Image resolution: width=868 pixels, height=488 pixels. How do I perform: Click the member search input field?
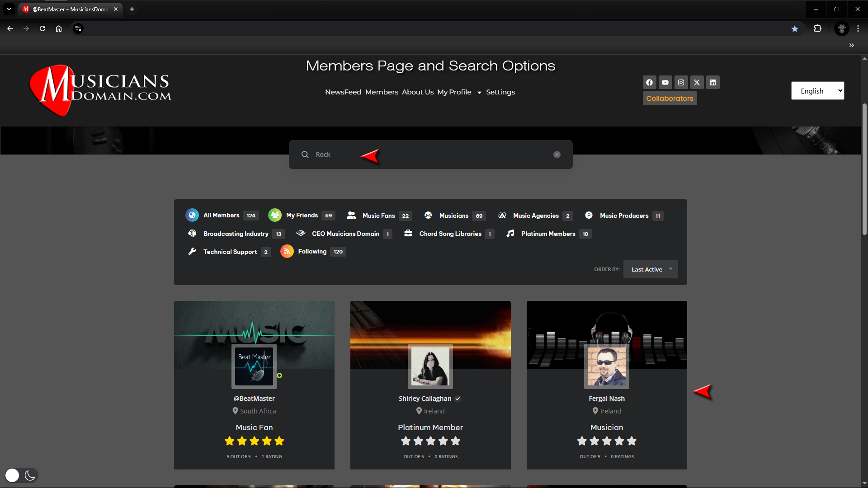[431, 155]
